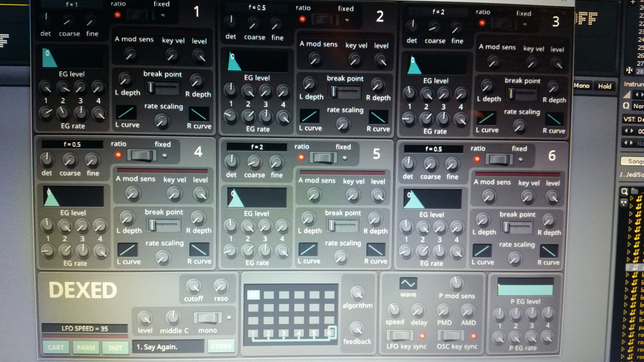Click the feedback knob
The image size is (644, 362).
(x=357, y=329)
